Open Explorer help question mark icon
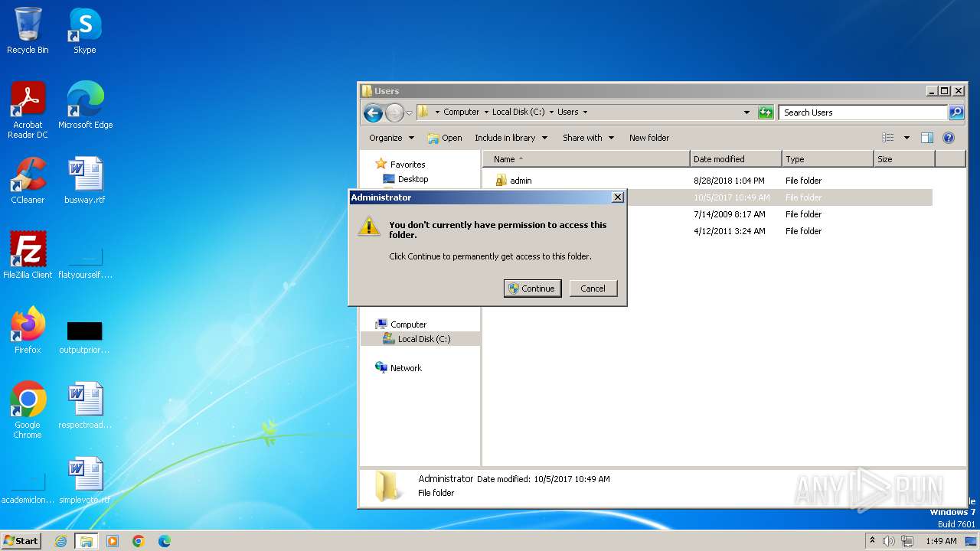Image resolution: width=980 pixels, height=551 pixels. click(949, 138)
